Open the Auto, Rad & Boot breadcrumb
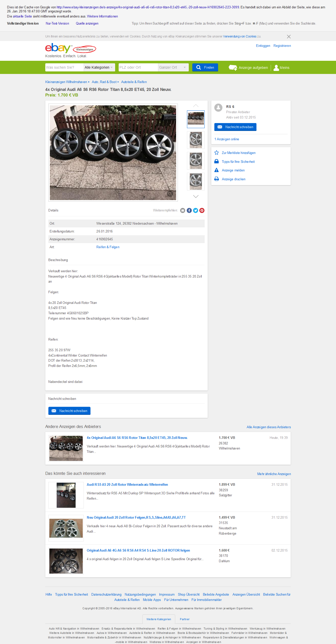The height and width of the screenshot is (644, 336). coord(104,82)
